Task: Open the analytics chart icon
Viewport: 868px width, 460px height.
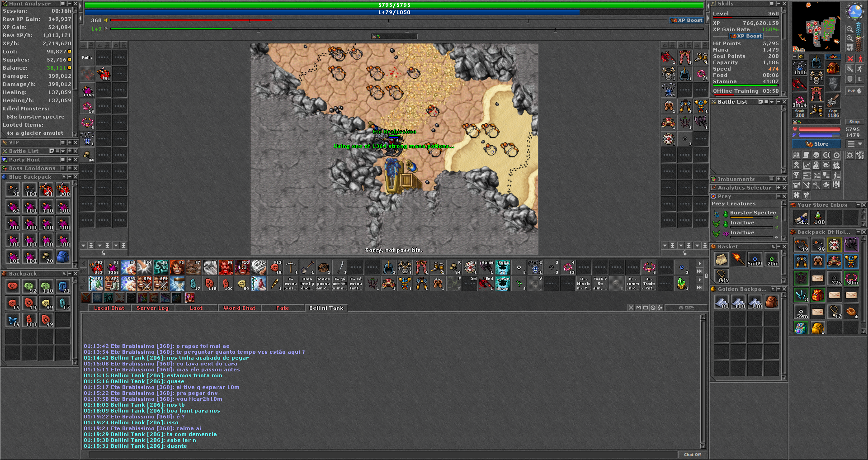Action: coord(807,165)
